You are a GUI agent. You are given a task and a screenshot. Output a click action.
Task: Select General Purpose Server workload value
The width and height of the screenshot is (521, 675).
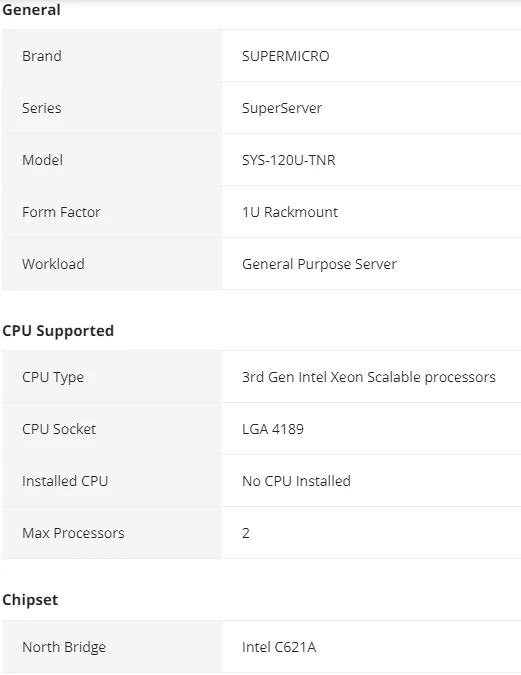[x=319, y=264]
